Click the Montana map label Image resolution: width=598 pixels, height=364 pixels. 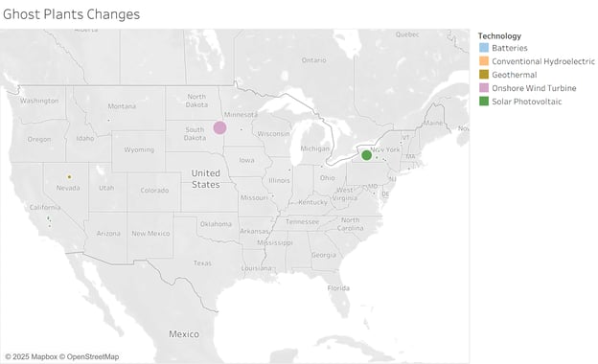tap(122, 106)
